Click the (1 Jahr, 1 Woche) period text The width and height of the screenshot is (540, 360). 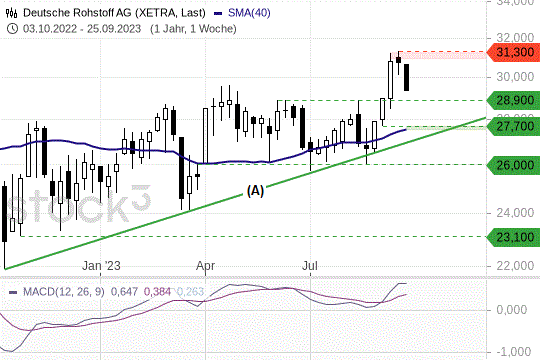193,29
